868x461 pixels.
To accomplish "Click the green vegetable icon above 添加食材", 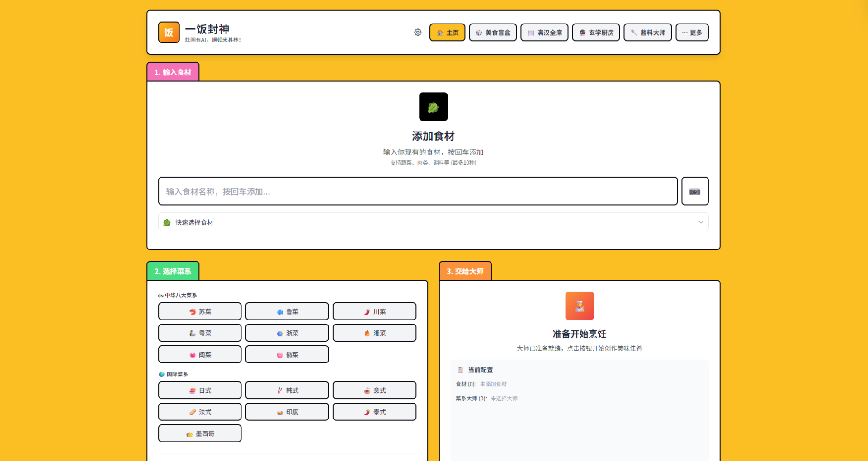I will click(433, 107).
